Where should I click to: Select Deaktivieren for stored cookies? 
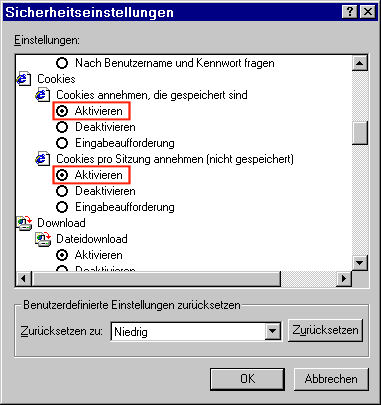pos(96,127)
